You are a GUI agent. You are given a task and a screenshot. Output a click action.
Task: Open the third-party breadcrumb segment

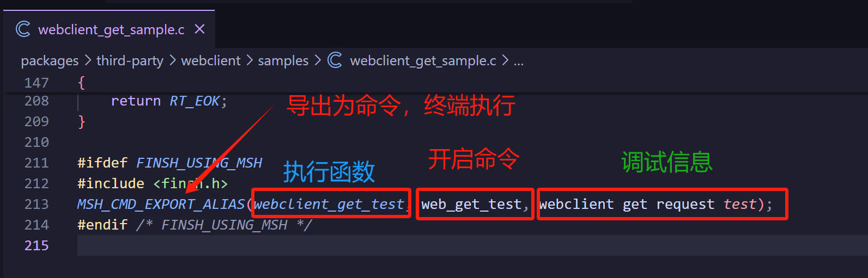click(x=130, y=60)
